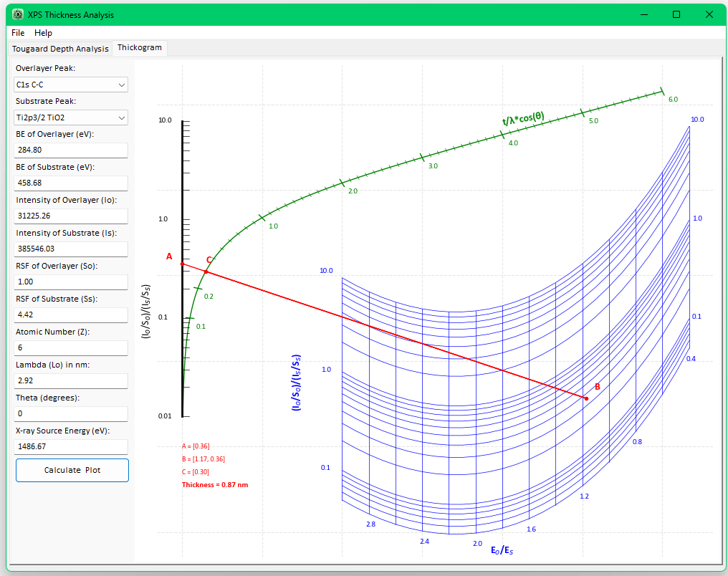Viewport: 728px width, 576px height.
Task: Click the Theta degrees input field
Action: tap(71, 413)
